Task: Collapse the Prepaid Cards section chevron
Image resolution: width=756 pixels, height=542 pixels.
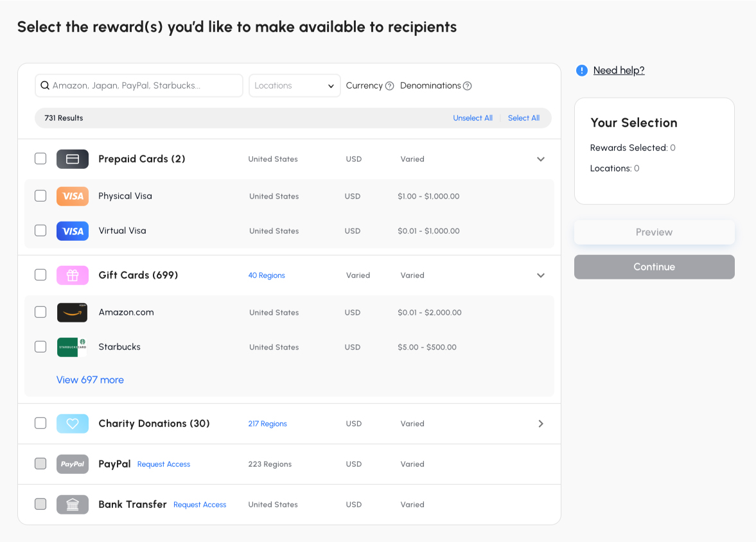Action: point(541,159)
